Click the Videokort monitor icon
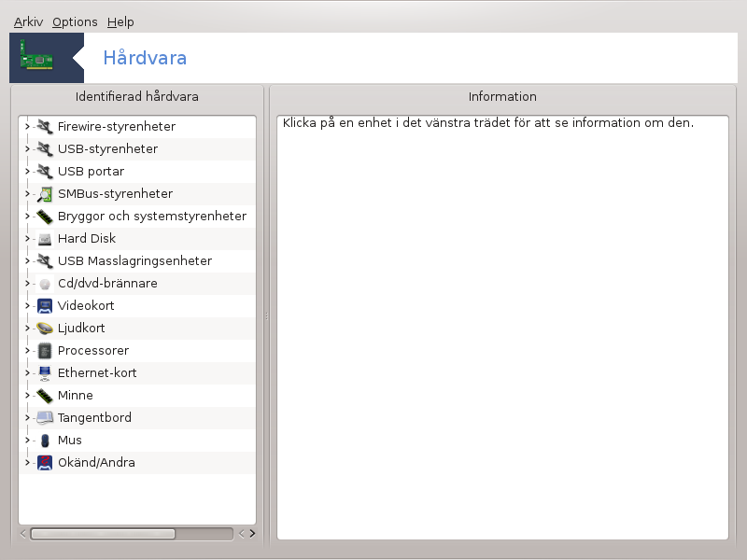 (x=45, y=306)
